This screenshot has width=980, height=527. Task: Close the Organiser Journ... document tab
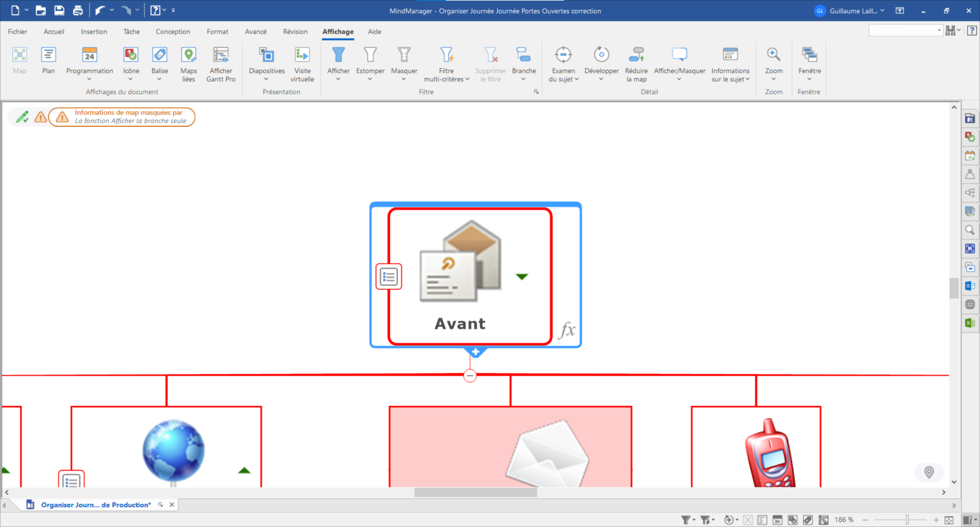point(172,505)
